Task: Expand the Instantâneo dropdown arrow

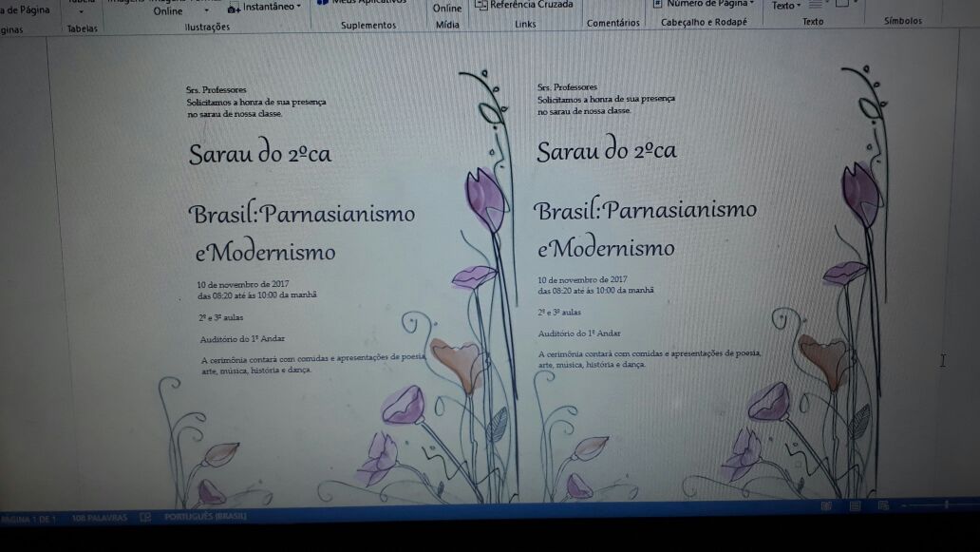Action: point(298,7)
